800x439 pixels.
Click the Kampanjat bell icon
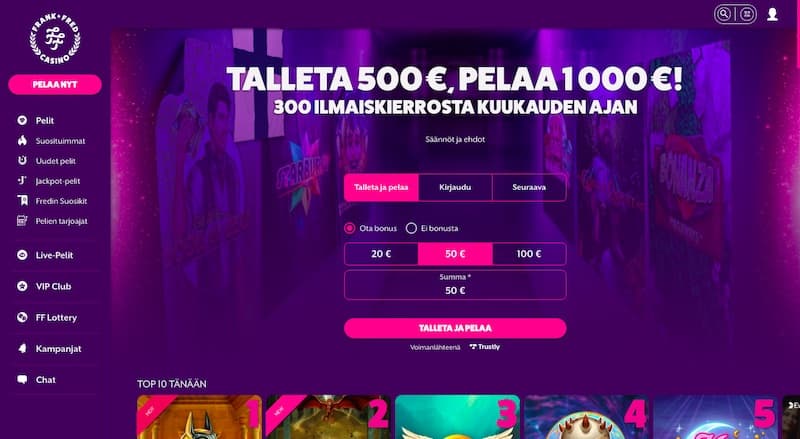[22, 349]
